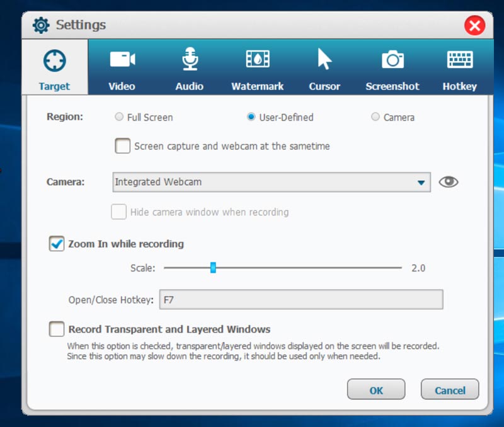
Task: Open the Integrated Webcam camera dropdown
Action: [272, 182]
